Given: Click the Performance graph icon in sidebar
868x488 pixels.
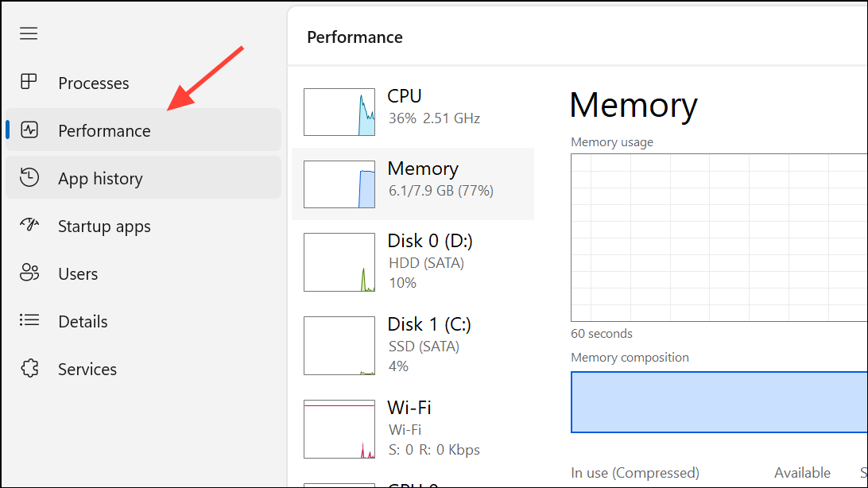Looking at the screenshot, I should point(29,130).
